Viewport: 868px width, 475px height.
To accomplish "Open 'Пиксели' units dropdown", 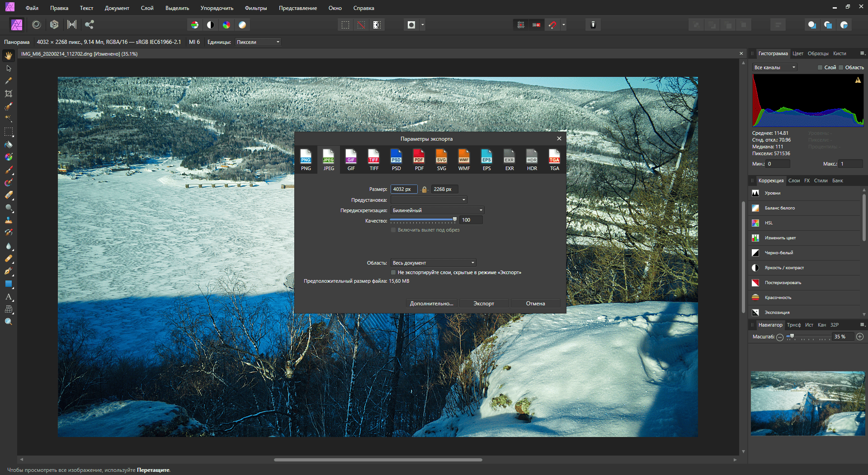I will click(x=258, y=42).
